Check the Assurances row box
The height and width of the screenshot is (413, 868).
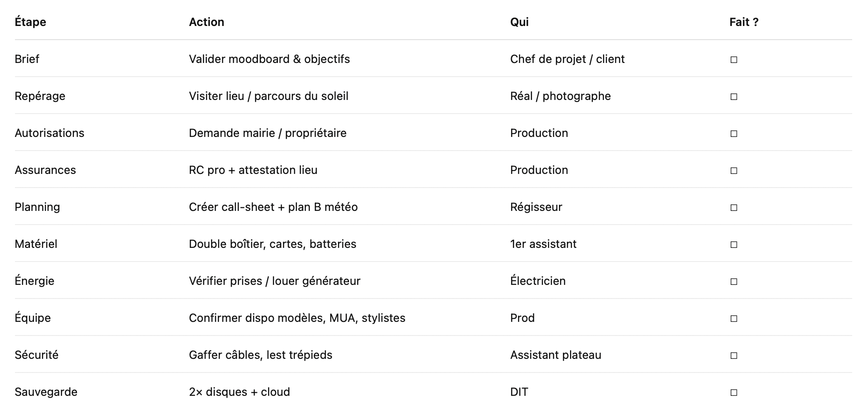tap(734, 170)
